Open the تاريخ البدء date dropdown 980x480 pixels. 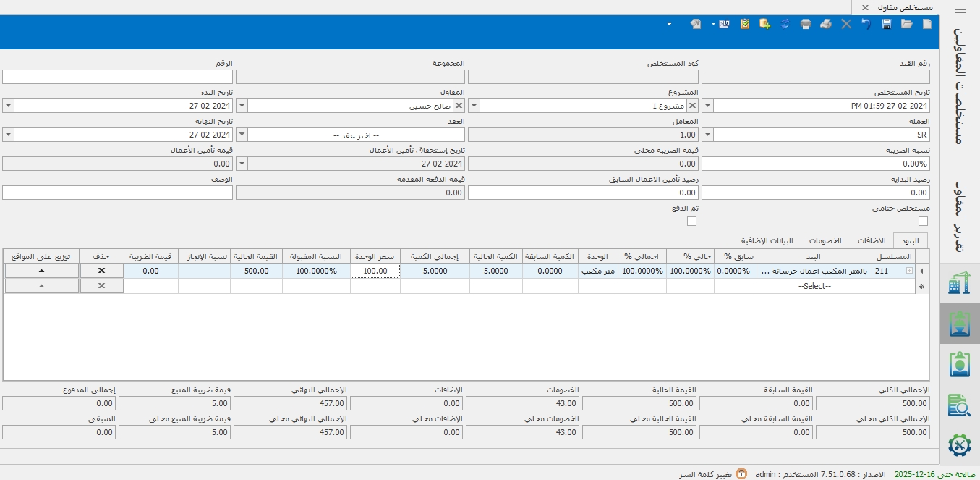pyautogui.click(x=8, y=106)
